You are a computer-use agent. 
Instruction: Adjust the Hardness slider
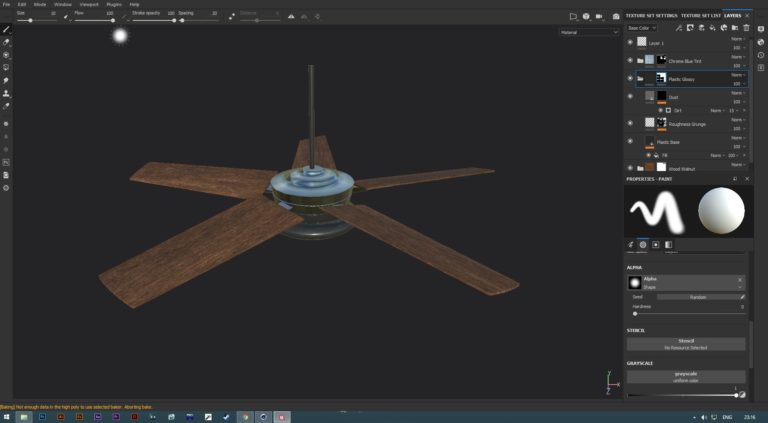tap(688, 313)
